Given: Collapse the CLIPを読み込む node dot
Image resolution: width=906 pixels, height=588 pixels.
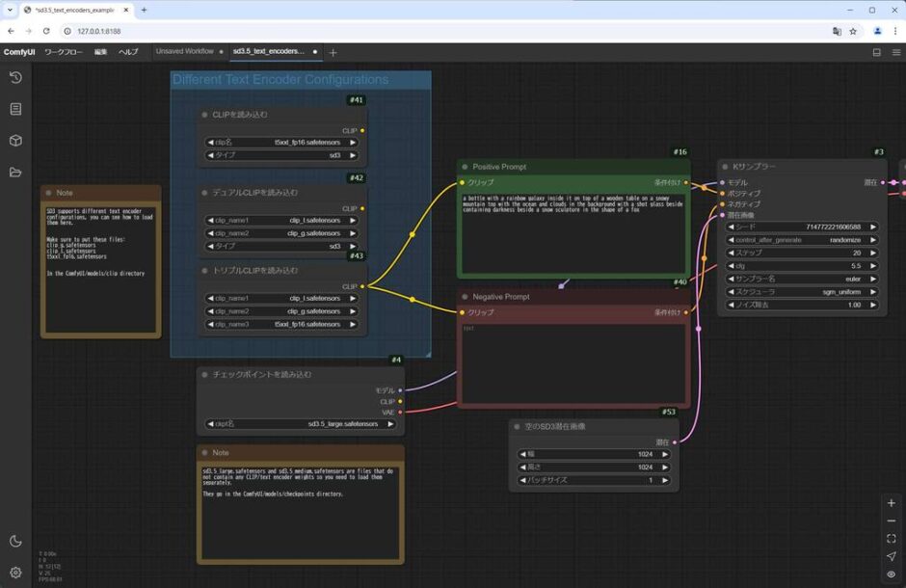Looking at the screenshot, I should [x=204, y=115].
